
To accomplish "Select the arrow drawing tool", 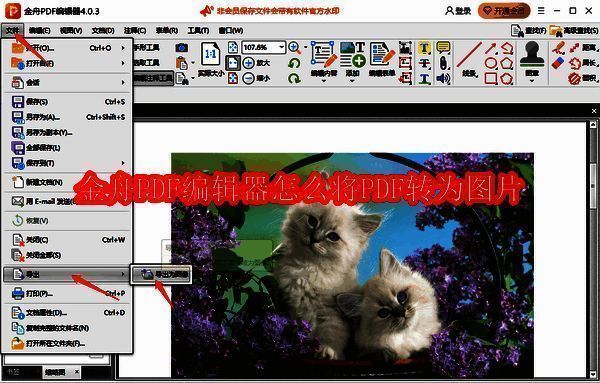I will (491, 48).
